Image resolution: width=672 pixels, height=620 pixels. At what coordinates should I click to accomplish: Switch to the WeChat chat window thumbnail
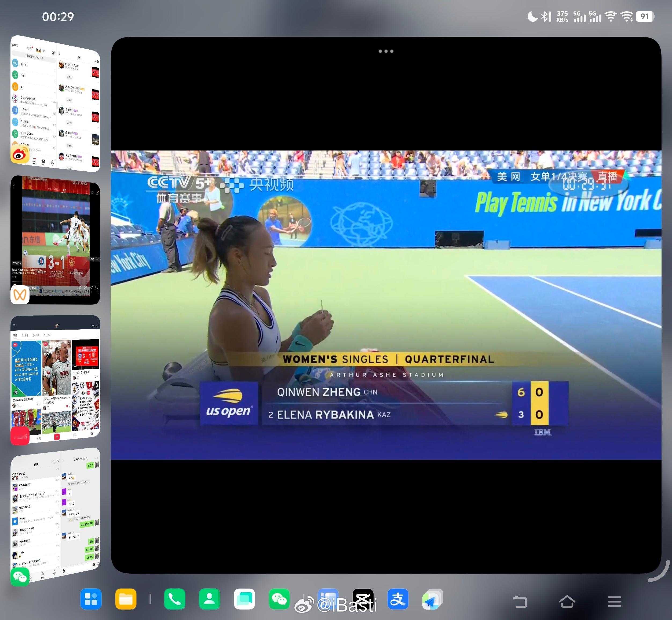tap(55, 516)
